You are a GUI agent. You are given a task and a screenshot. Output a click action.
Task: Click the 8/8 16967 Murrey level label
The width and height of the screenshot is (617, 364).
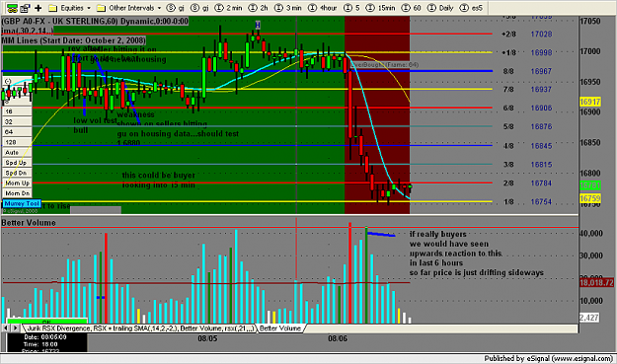pos(527,71)
